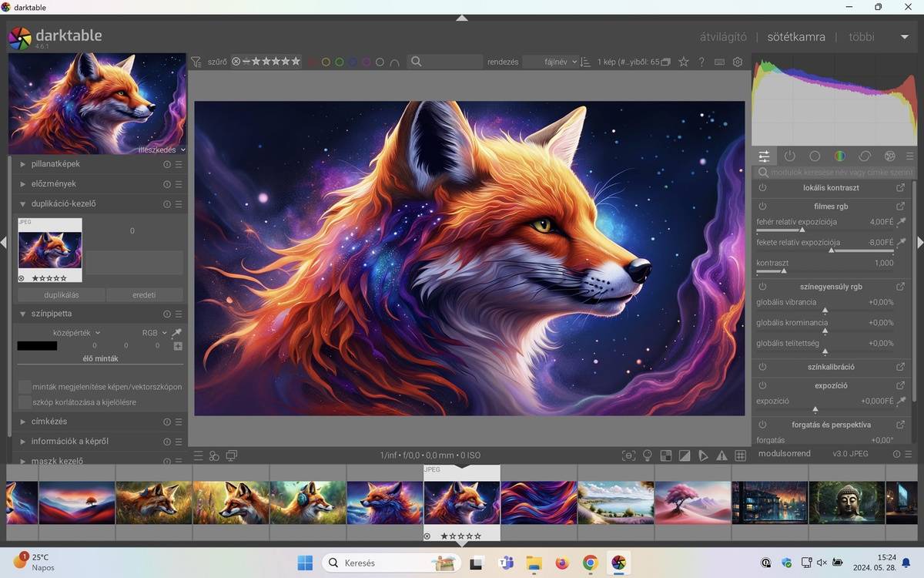Toggle the green color label filter
The height and width of the screenshot is (578, 924).
[x=340, y=62]
